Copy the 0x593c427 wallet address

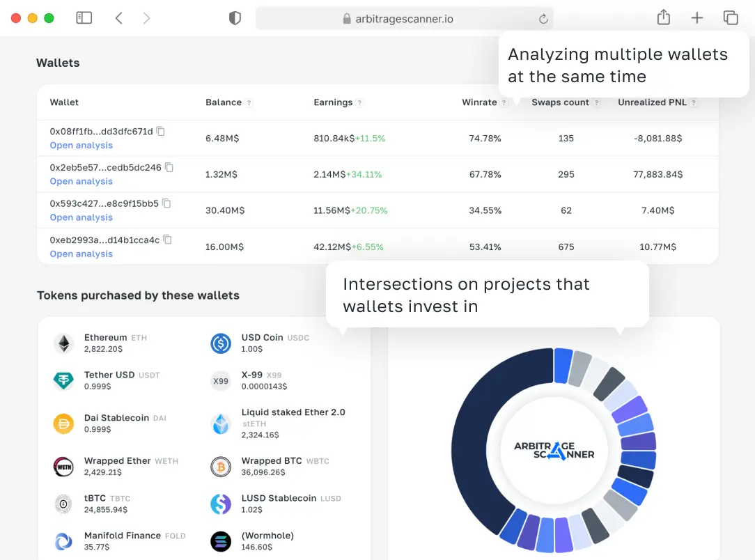click(166, 203)
